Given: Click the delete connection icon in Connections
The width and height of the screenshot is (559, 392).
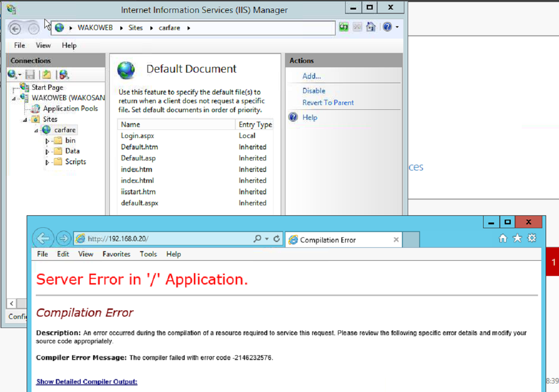Looking at the screenshot, I should click(63, 74).
